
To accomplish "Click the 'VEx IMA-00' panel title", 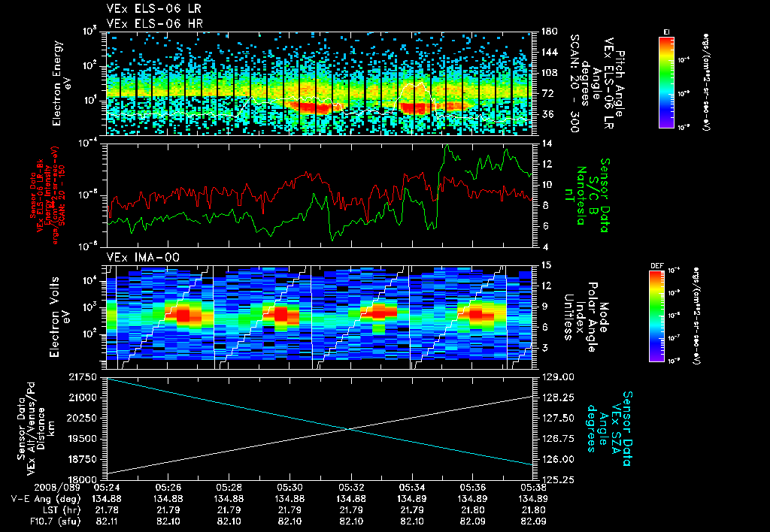I will (143, 258).
